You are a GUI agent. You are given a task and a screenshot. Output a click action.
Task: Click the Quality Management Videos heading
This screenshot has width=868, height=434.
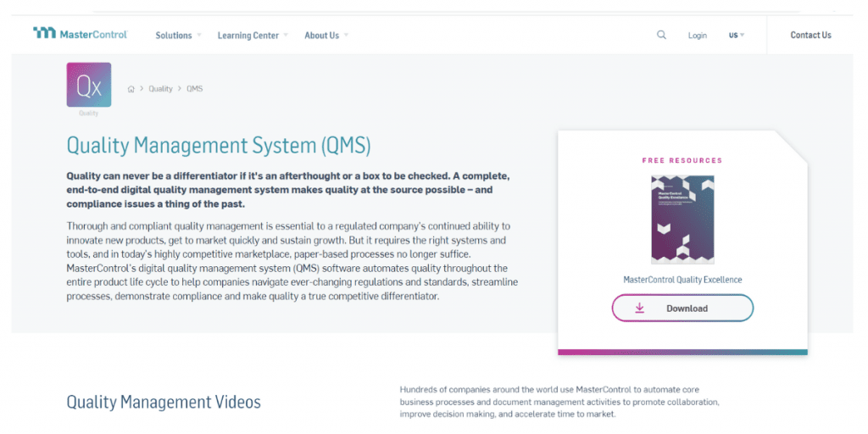[164, 402]
